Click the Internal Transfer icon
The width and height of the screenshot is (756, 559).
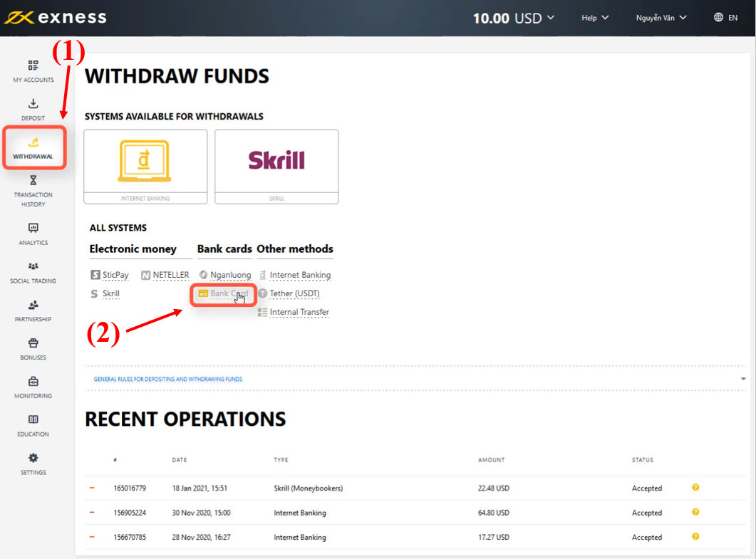point(262,313)
